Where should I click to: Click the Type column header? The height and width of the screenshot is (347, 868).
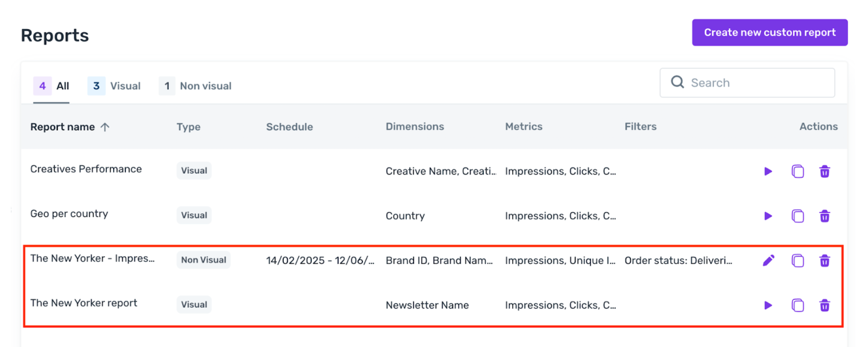click(x=188, y=127)
